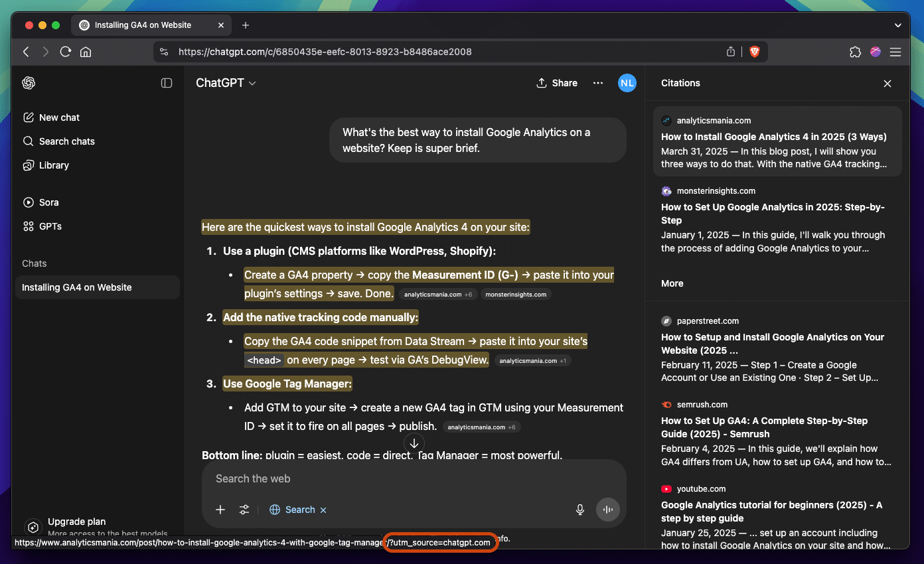Image resolution: width=924 pixels, height=564 pixels.
Task: Open youtube.com tutorial citation
Action: (x=777, y=514)
